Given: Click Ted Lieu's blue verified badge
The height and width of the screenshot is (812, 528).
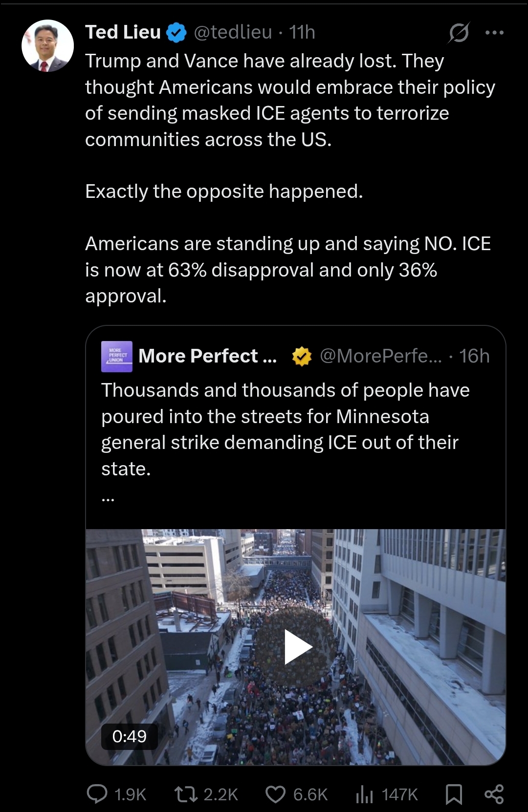Looking at the screenshot, I should click(176, 33).
